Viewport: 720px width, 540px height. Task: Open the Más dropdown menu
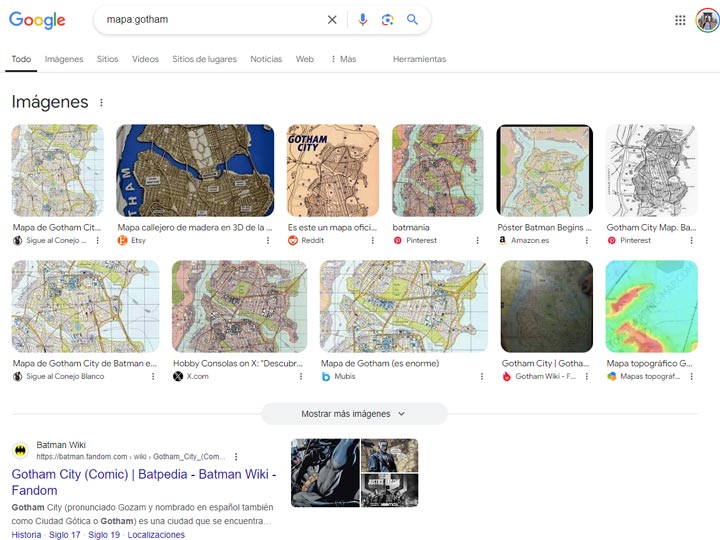tap(343, 59)
